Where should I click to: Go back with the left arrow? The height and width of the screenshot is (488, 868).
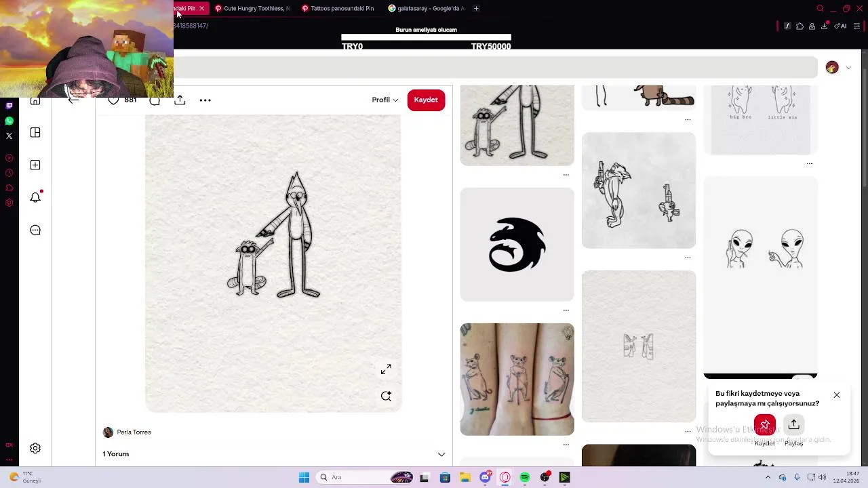coord(73,100)
